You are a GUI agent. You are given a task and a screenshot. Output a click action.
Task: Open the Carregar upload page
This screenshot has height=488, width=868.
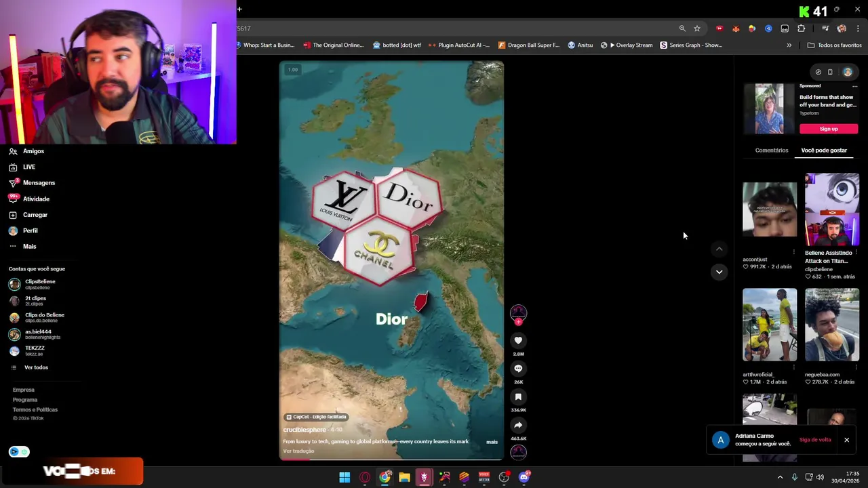pyautogui.click(x=28, y=215)
